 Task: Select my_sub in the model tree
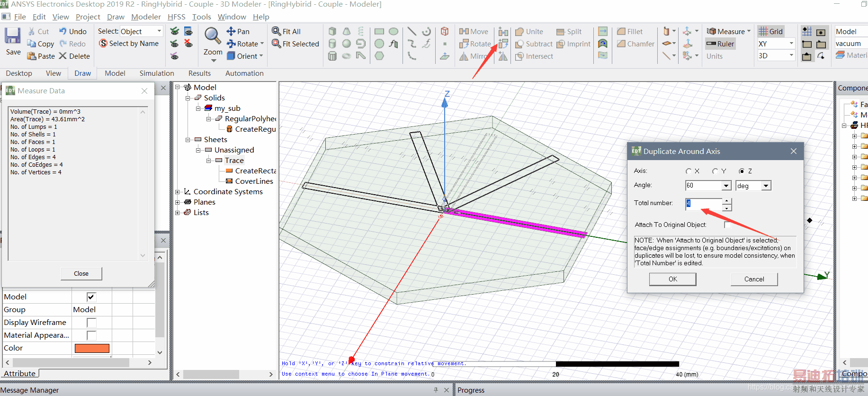[227, 108]
